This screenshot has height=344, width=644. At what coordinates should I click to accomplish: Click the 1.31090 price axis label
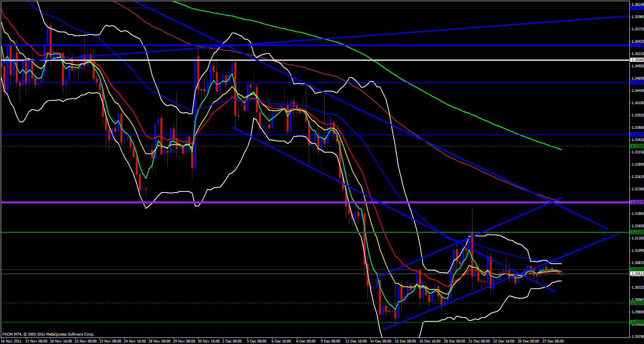point(637,251)
